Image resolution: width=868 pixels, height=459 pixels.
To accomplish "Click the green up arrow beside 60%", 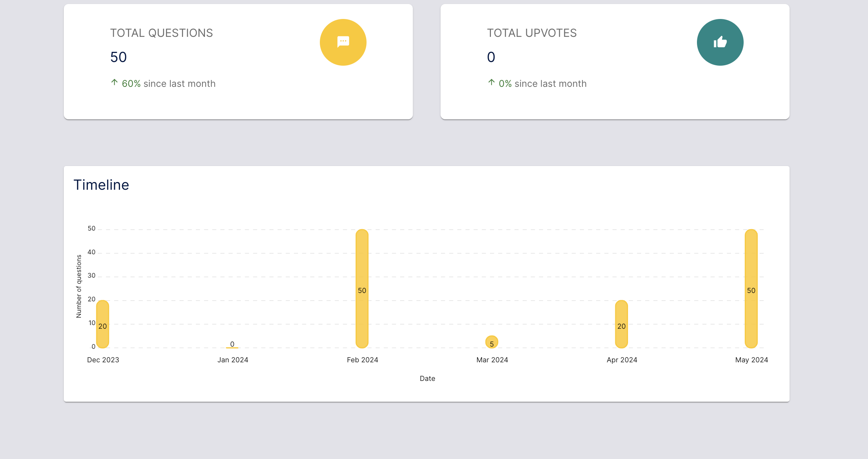I will point(115,82).
